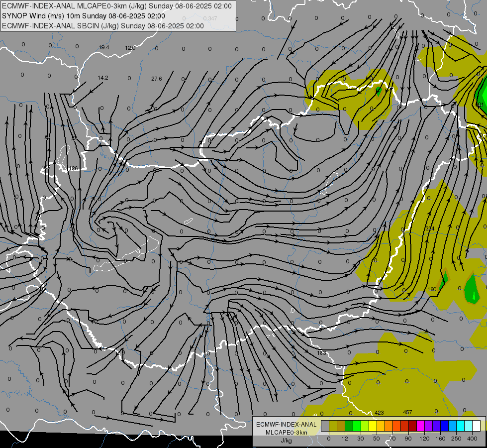Click the '120' legend scale value
Screen dimensions: 487x448
pos(424,439)
